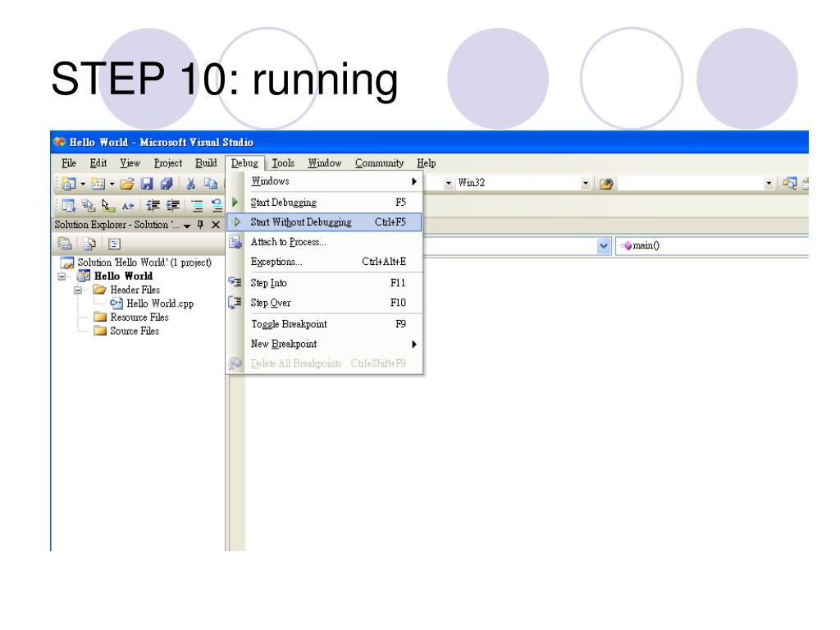Click the Display Parameter Info icon

point(89,205)
